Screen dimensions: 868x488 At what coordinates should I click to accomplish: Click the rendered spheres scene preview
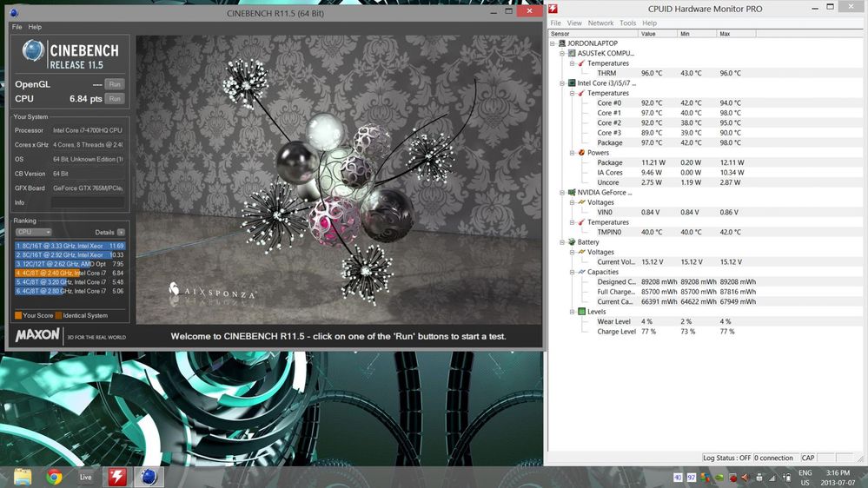pos(339,180)
